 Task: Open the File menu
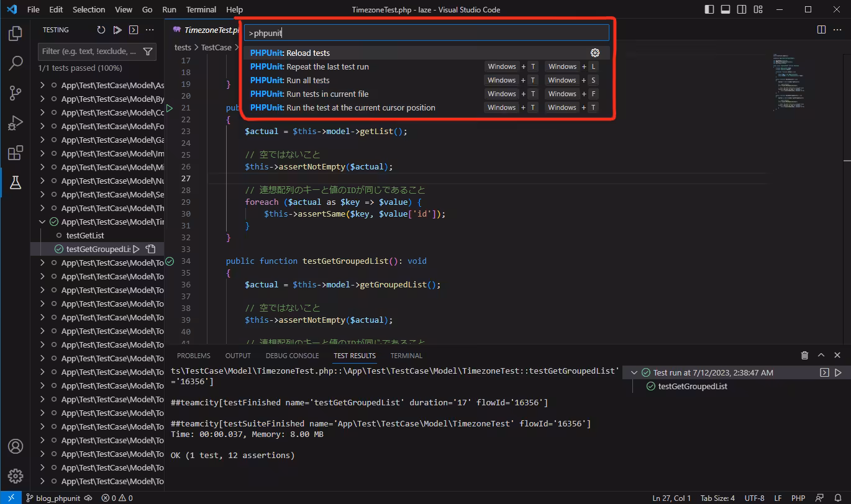(x=33, y=9)
